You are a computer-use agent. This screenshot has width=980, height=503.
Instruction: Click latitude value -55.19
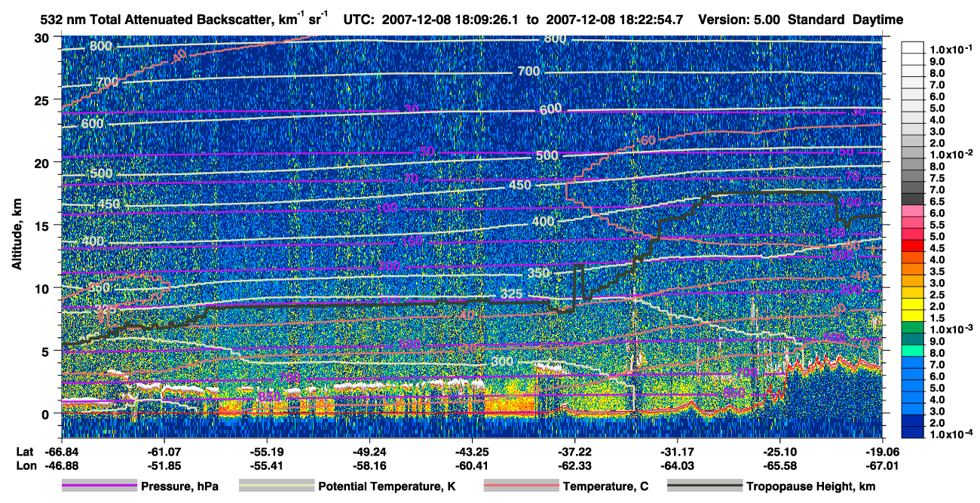(267, 451)
